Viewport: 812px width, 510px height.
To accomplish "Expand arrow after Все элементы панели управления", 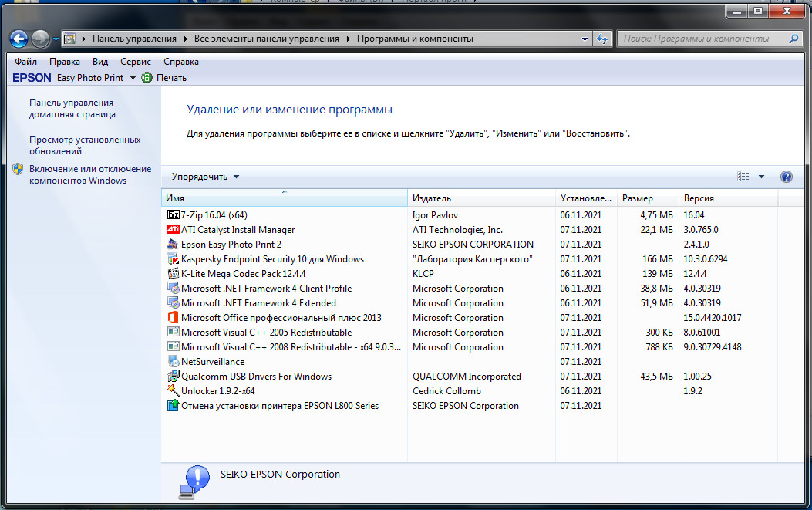I will [x=348, y=39].
